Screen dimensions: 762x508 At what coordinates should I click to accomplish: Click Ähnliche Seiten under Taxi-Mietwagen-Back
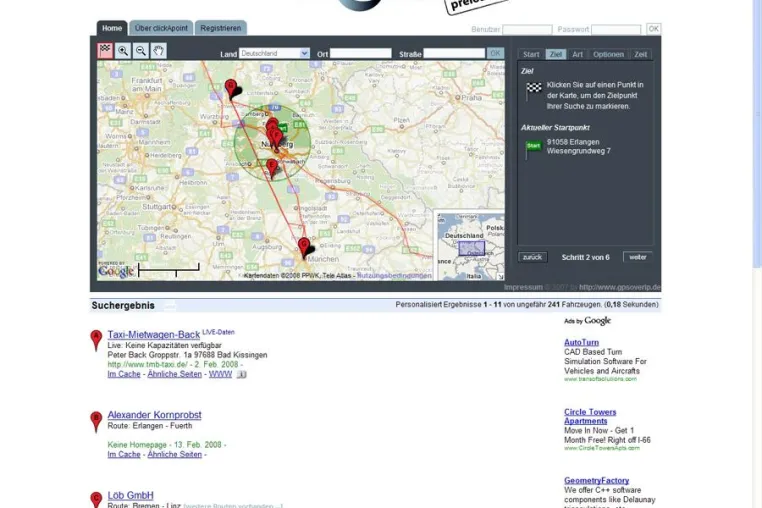(x=174, y=374)
